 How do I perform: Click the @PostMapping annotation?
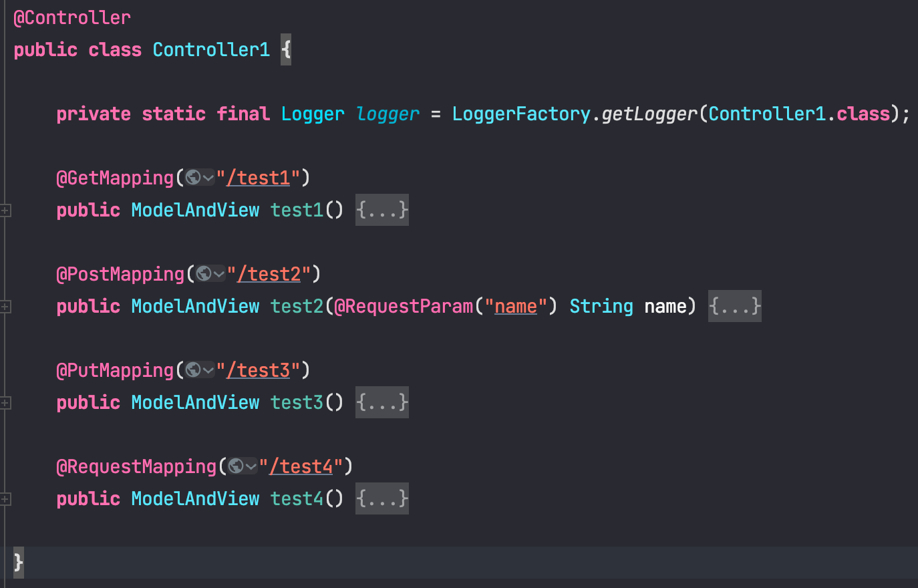[120, 274]
